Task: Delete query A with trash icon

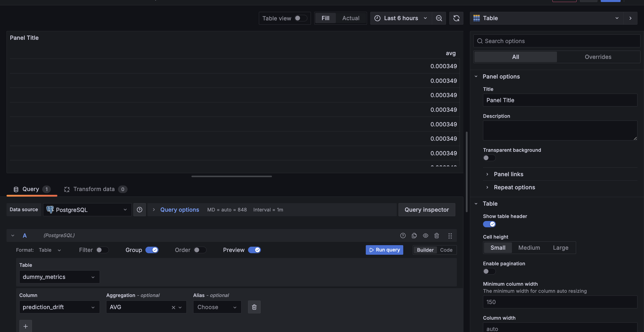Action: tap(437, 236)
